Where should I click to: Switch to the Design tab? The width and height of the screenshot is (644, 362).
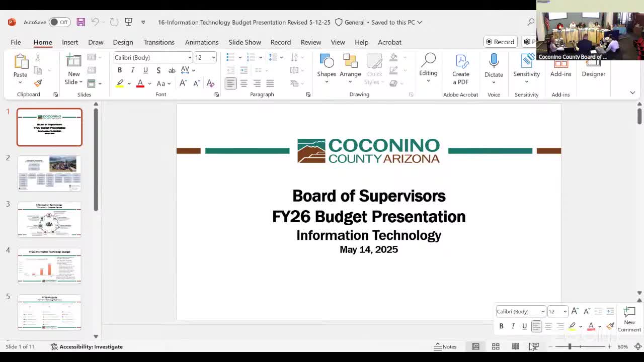123,42
